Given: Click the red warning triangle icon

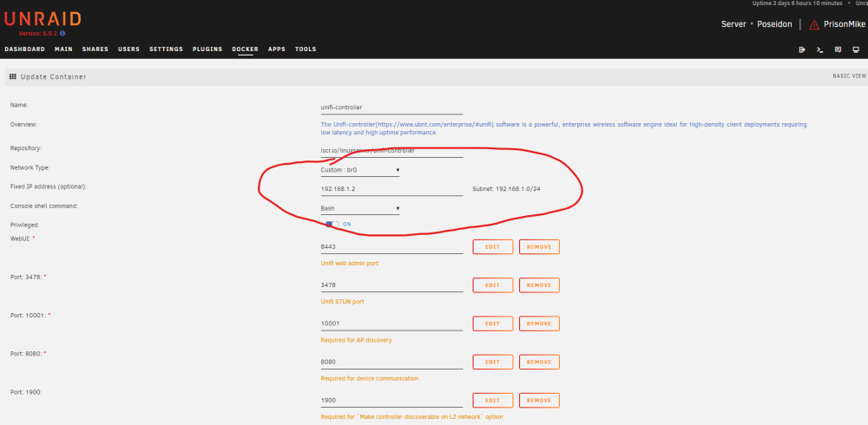Looking at the screenshot, I should pyautogui.click(x=814, y=25).
